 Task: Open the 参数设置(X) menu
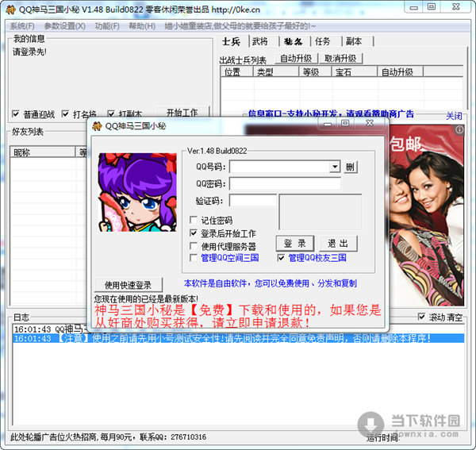pyautogui.click(x=65, y=26)
